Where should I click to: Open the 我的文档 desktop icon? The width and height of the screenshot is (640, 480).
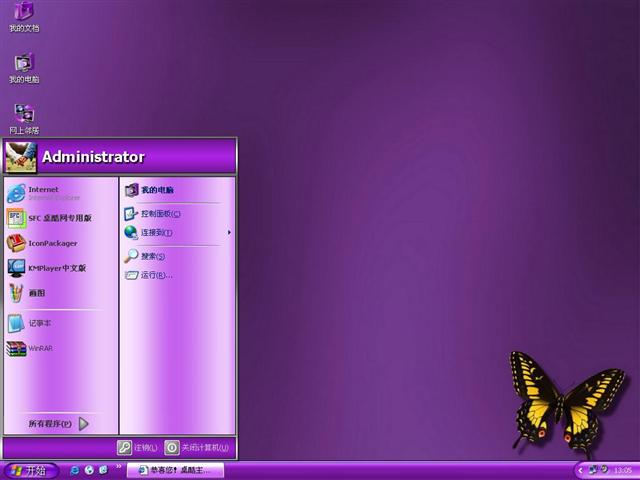point(24,16)
